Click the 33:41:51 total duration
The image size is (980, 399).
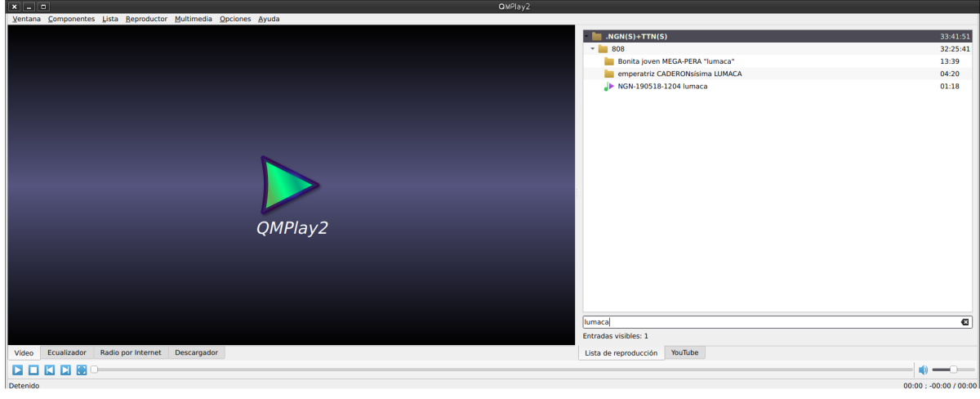(x=955, y=36)
